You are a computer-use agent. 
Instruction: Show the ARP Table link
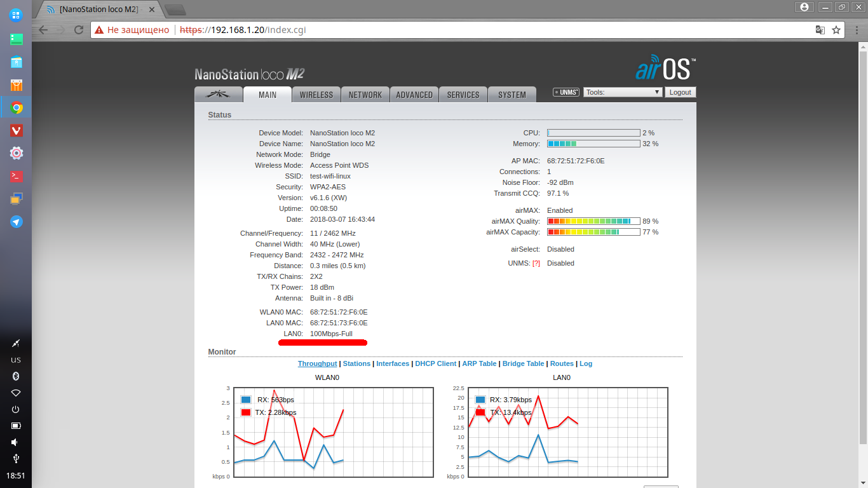pos(479,363)
